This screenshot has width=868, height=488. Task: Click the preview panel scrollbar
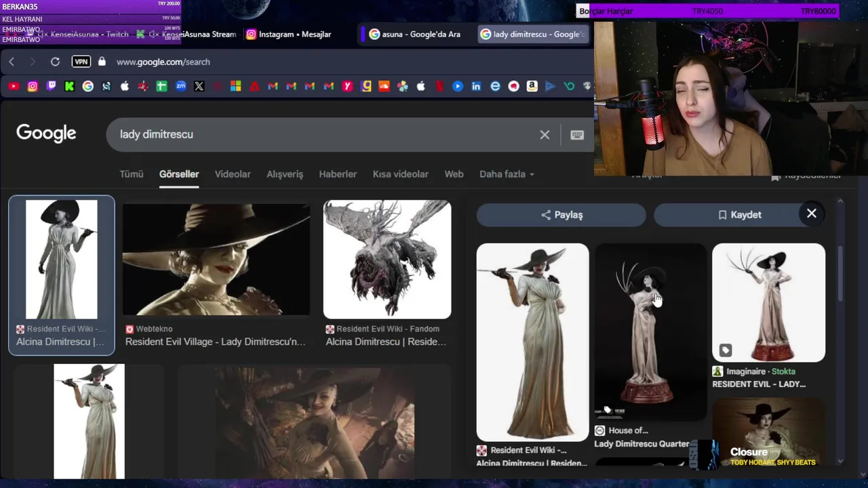(841, 274)
